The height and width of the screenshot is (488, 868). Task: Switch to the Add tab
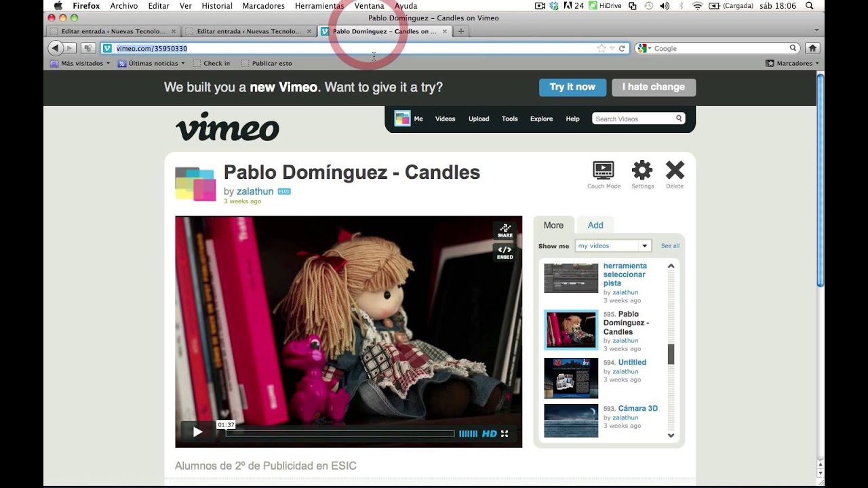595,225
